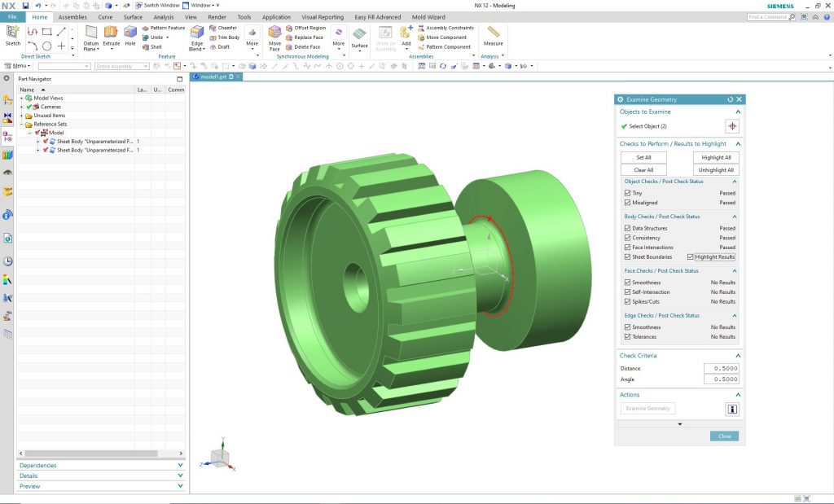Screen dimensions: 834x504
Task: Click the Highlight All button
Action: pos(716,157)
